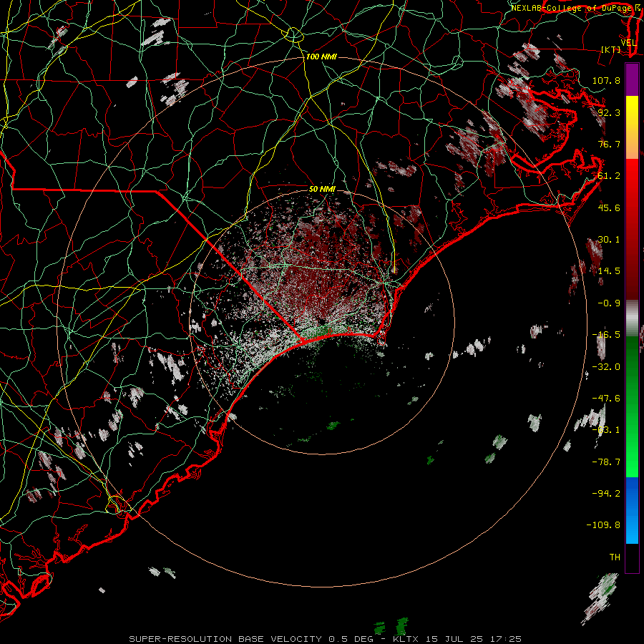Click the 50 NMI range ring label
The width and height of the screenshot is (644, 644).
coord(322,189)
